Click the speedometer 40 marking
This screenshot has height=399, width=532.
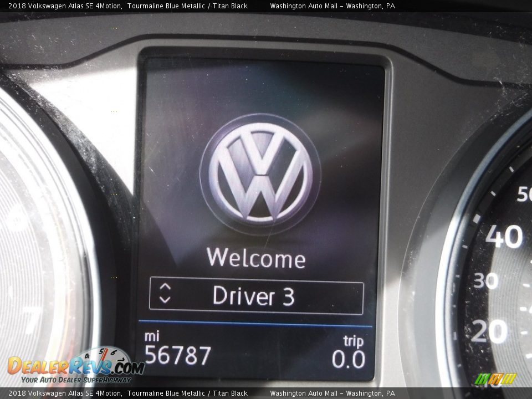click(504, 236)
